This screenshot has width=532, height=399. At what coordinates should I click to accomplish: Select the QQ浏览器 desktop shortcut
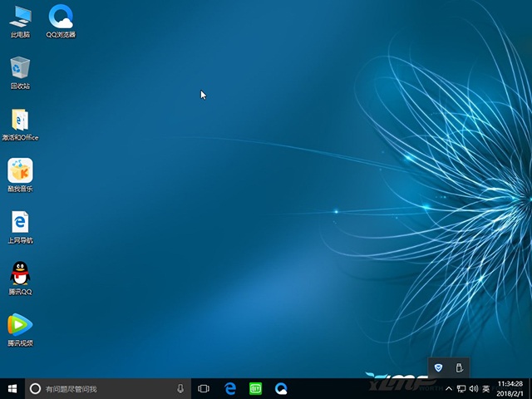click(x=61, y=22)
